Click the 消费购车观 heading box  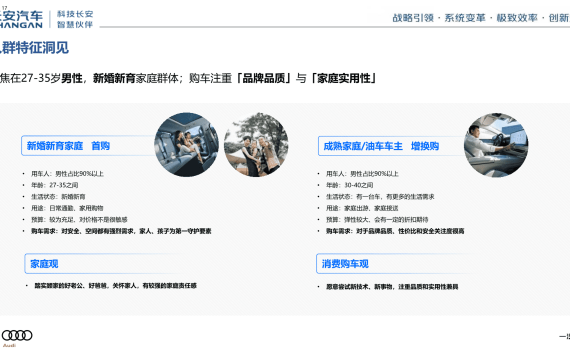click(x=394, y=264)
